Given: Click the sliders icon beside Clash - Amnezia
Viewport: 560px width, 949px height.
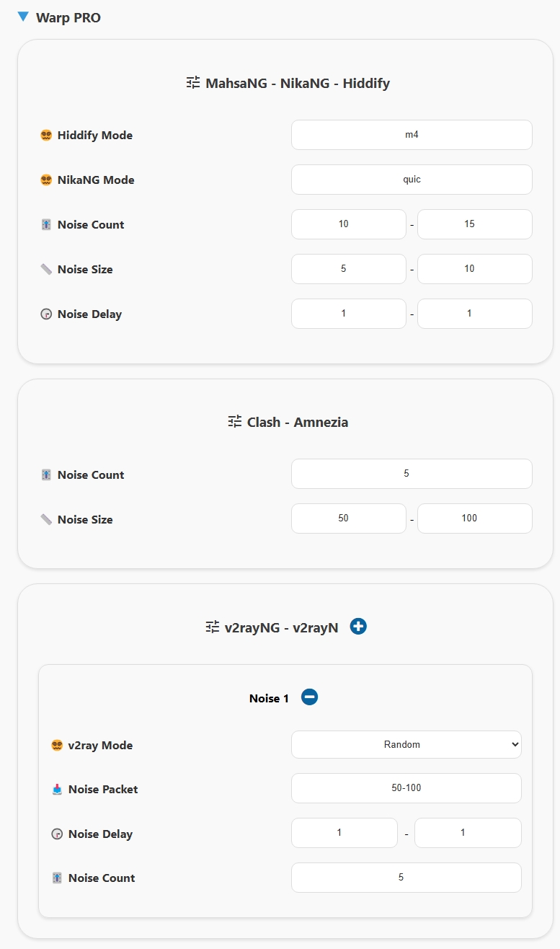Looking at the screenshot, I should click(235, 421).
